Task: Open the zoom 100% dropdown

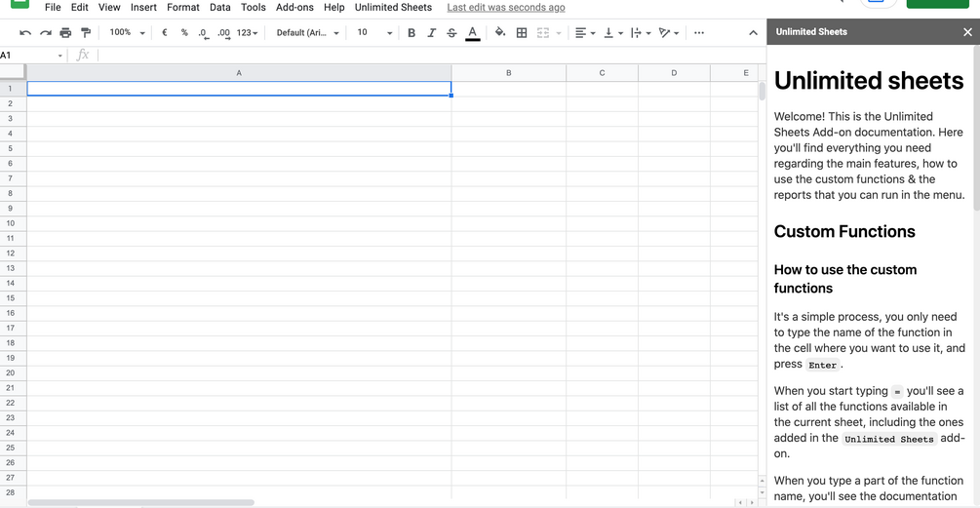Action: (x=127, y=32)
